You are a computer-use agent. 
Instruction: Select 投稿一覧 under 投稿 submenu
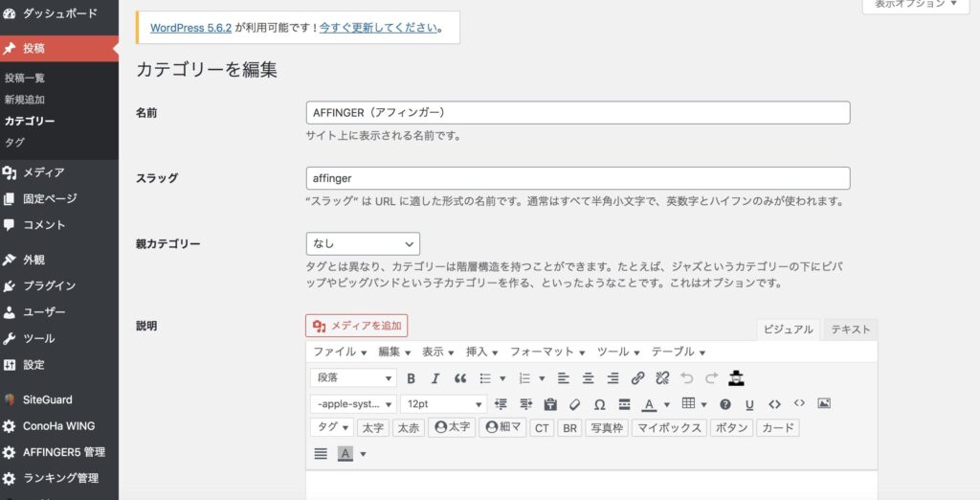pyautogui.click(x=24, y=78)
